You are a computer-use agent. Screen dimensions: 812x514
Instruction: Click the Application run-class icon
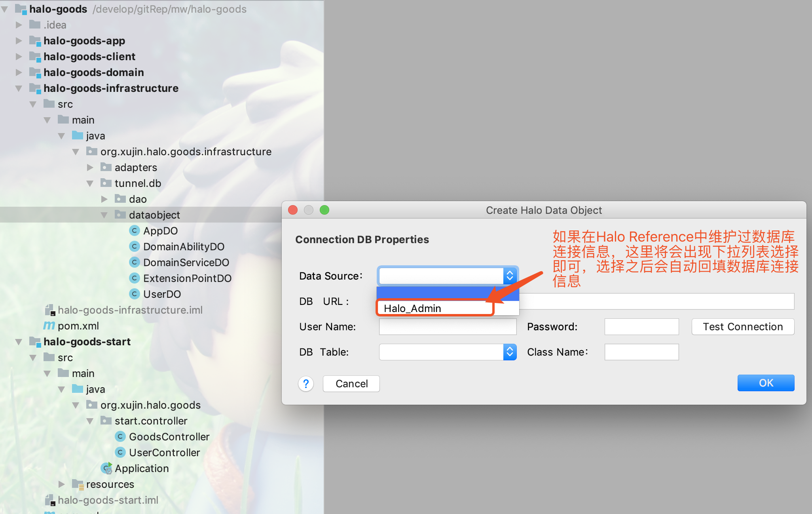(106, 468)
